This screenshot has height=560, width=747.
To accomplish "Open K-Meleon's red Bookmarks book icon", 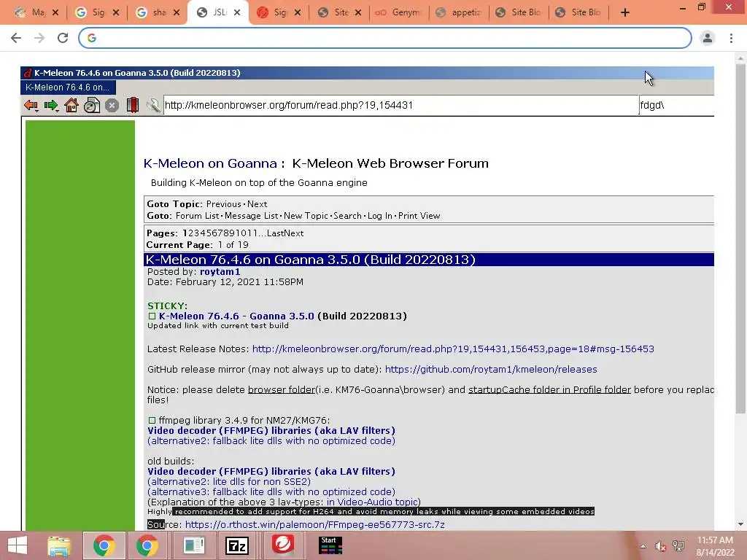I will (133, 105).
